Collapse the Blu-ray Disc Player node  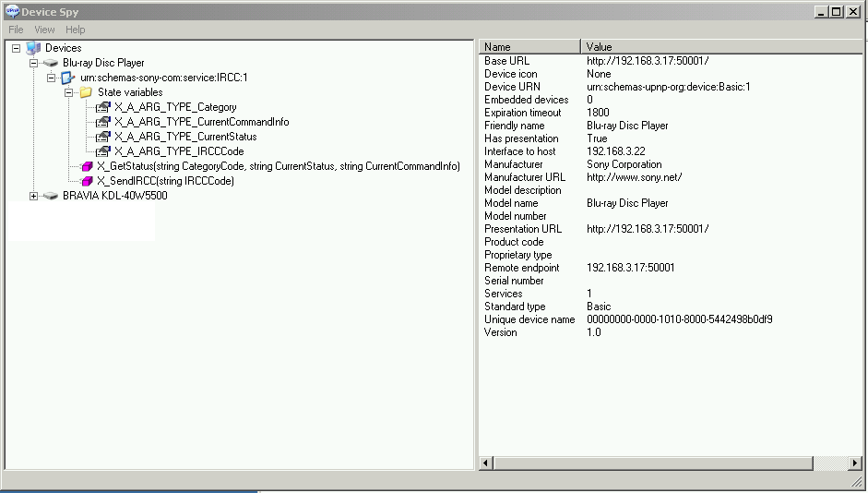click(34, 63)
